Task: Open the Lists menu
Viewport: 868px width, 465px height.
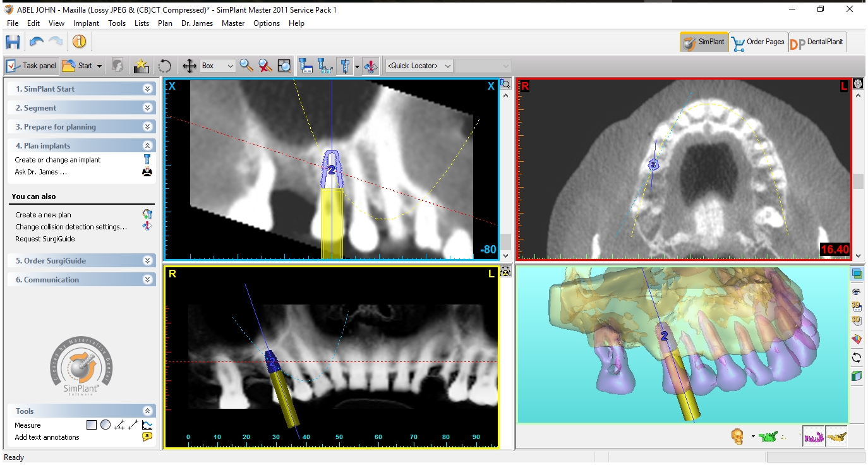Action: point(142,23)
